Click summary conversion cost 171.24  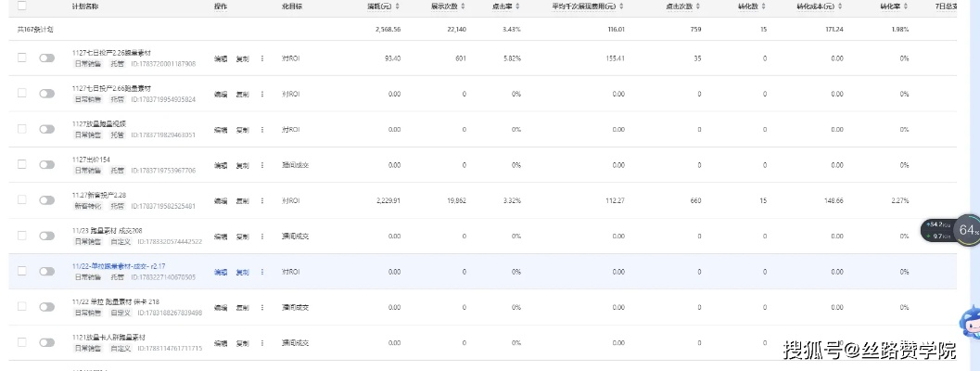834,30
